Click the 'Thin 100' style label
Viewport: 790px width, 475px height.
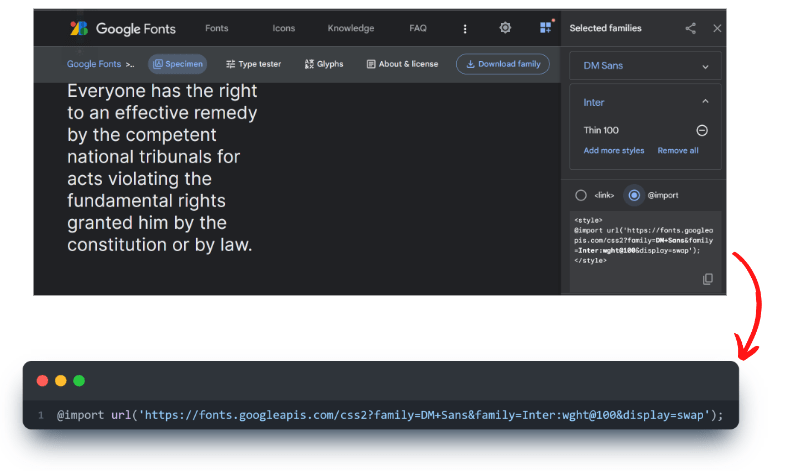point(601,130)
